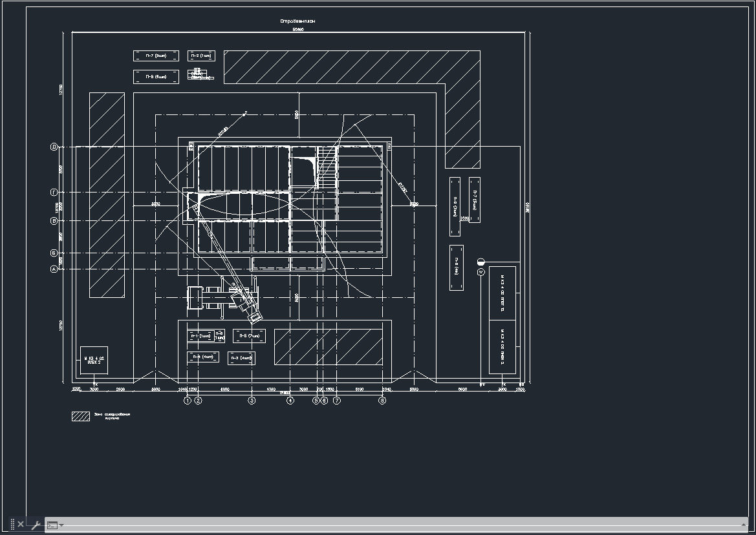Viewport: 756px width, 535px height.
Task: Select the Стройгенплан title text
Action: [x=297, y=21]
